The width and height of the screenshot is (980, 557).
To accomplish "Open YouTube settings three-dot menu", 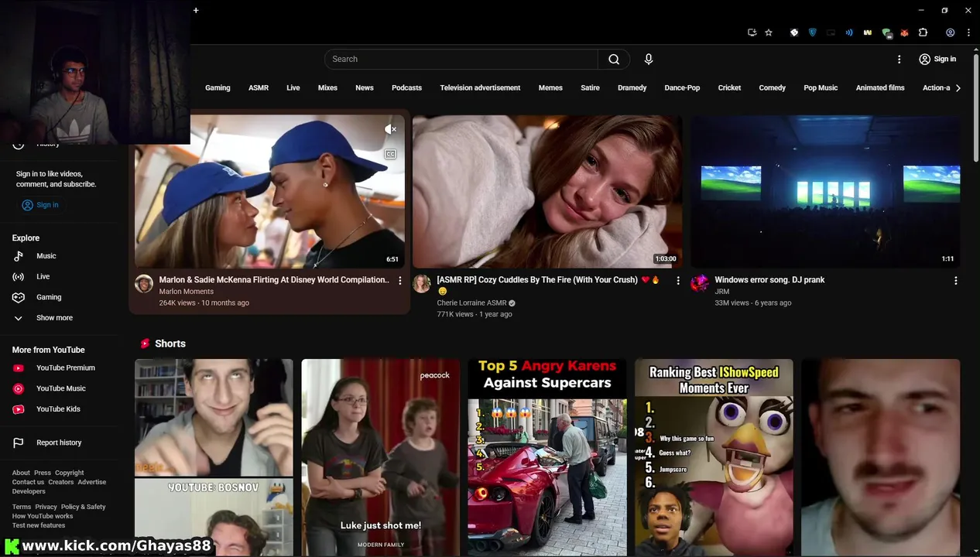I will [x=899, y=59].
